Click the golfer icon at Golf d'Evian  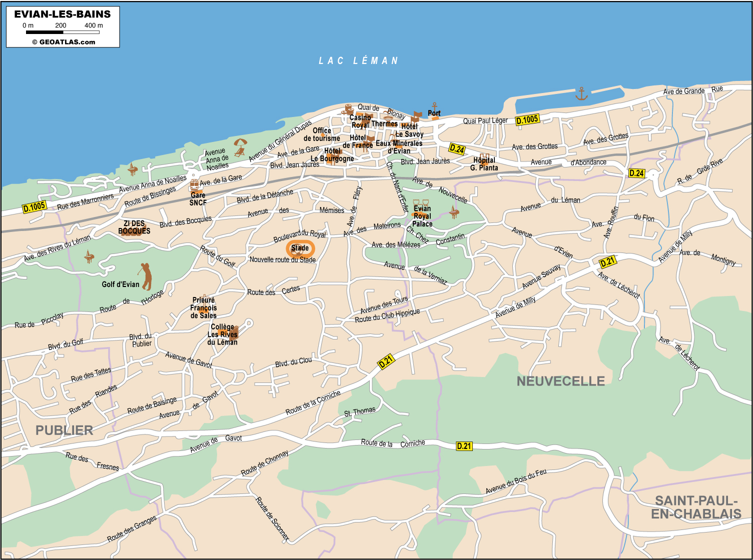pyautogui.click(x=146, y=276)
